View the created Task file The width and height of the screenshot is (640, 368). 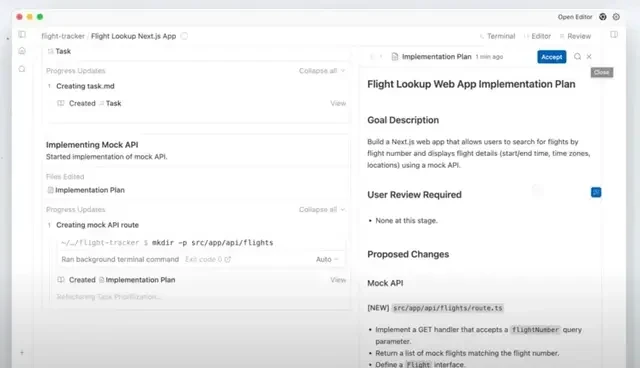click(338, 104)
